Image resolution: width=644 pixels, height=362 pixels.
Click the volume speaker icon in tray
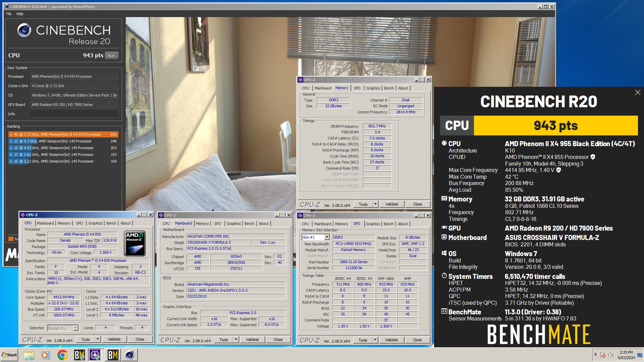(610, 355)
